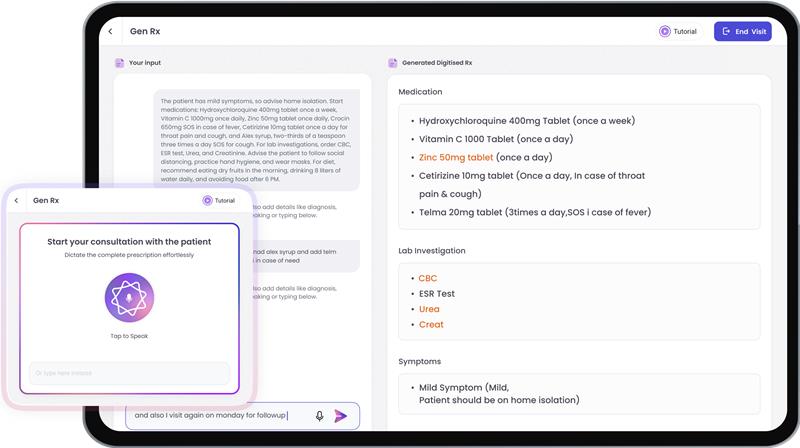Open Tutorial in the tablet top bar

pos(678,32)
